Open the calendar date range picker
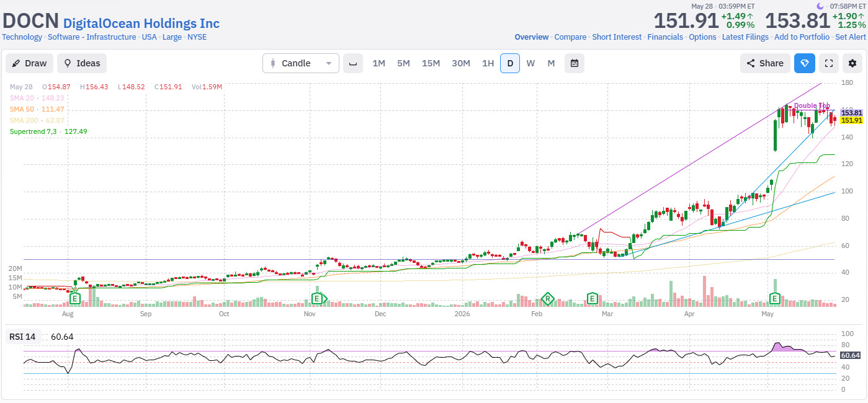The width and height of the screenshot is (868, 403). (x=575, y=63)
